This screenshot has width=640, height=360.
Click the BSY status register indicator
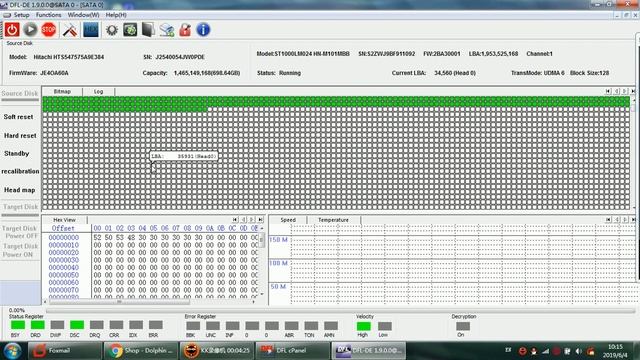[18, 325]
